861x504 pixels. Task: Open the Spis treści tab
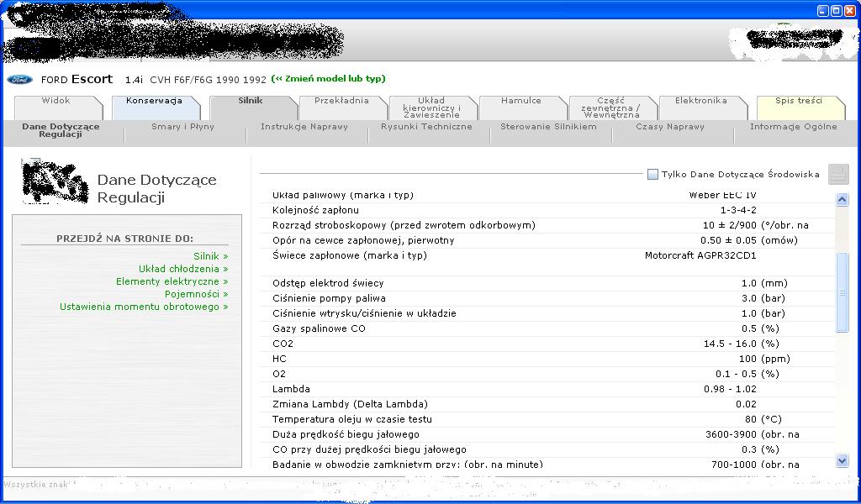tap(798, 101)
